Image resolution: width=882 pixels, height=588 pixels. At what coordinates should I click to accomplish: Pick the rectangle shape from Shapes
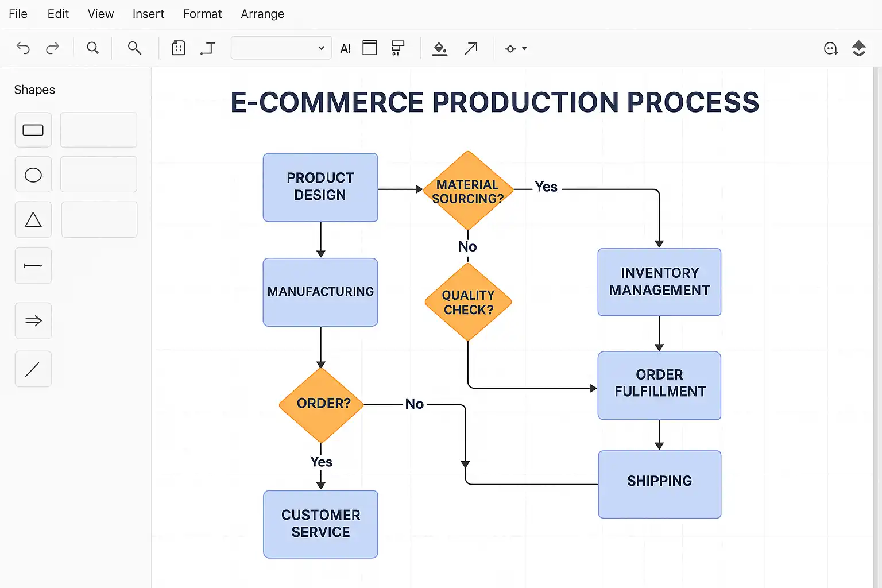pos(33,130)
